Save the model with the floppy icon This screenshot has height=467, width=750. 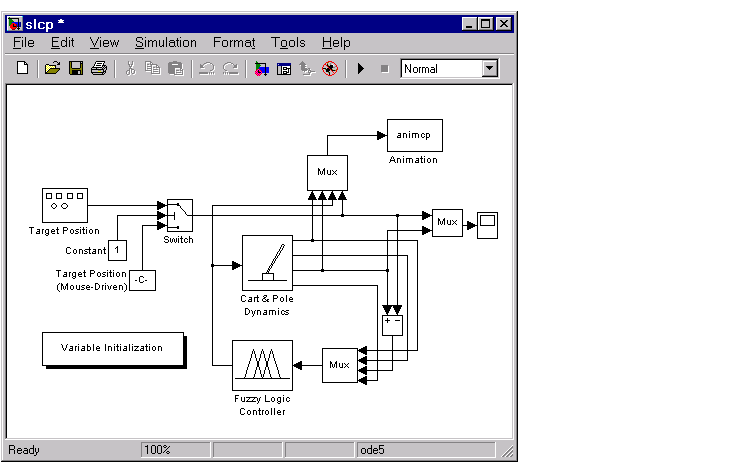[x=76, y=68]
